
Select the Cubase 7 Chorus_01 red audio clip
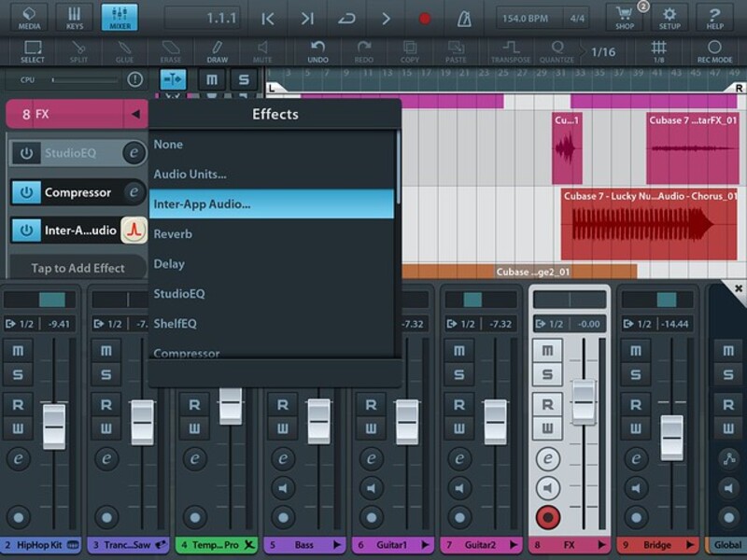point(649,224)
